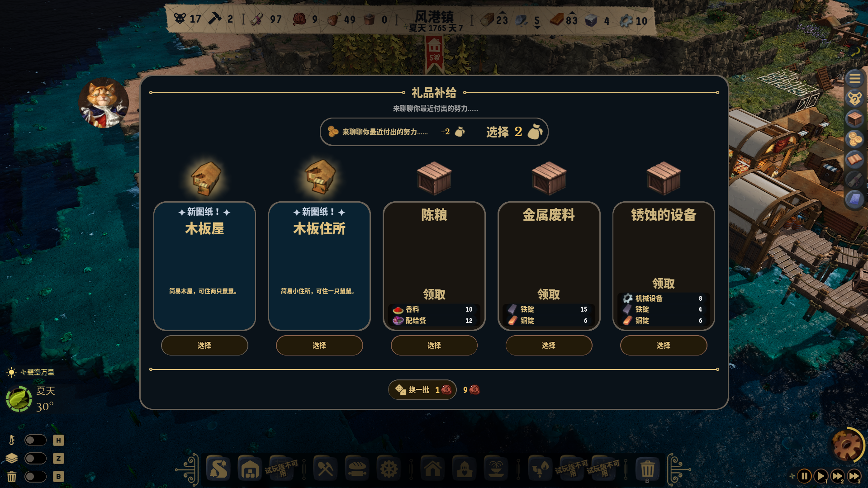
Task: Open the hamburger menu icon at top right
Action: click(x=854, y=79)
